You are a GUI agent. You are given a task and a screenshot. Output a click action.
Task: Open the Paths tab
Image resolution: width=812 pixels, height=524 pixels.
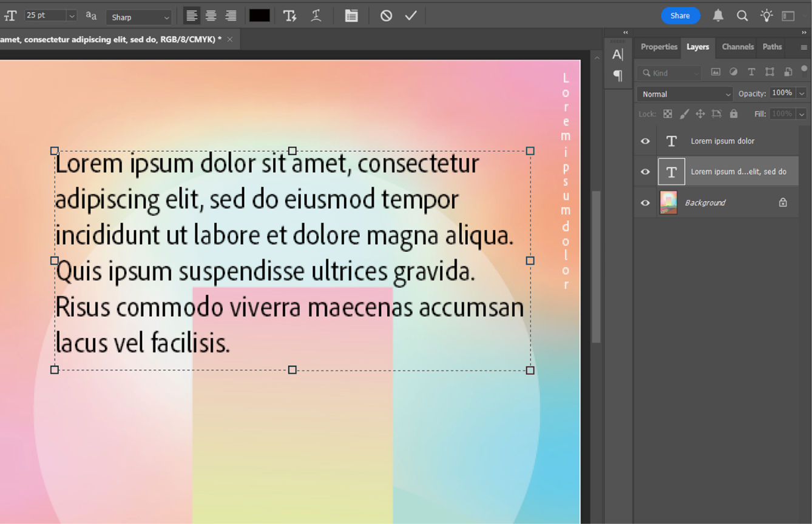pos(771,47)
